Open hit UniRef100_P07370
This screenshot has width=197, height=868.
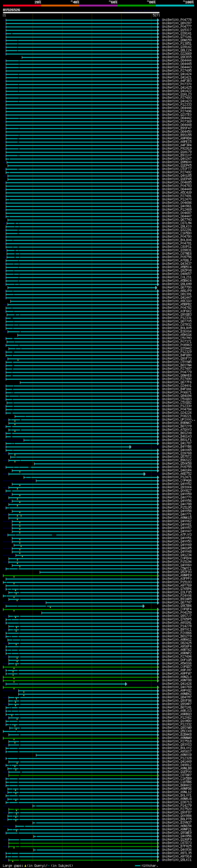pyautogui.click(x=177, y=84)
